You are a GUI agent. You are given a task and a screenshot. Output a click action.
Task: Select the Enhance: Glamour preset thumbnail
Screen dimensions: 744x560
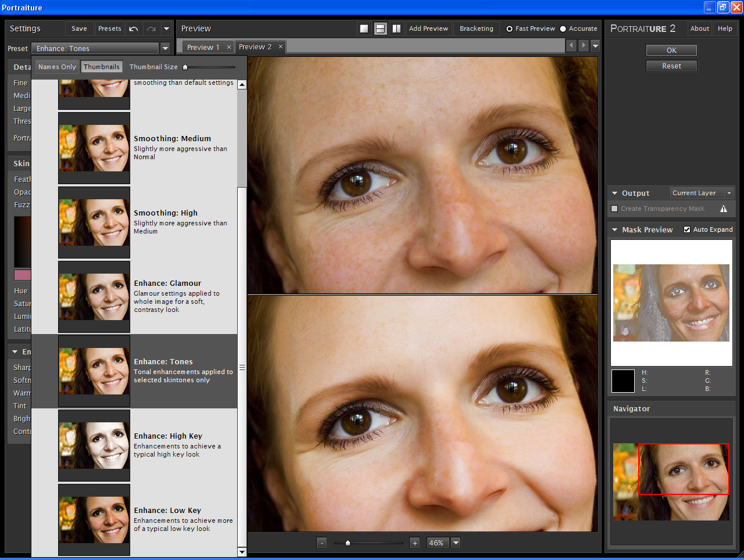click(x=94, y=297)
